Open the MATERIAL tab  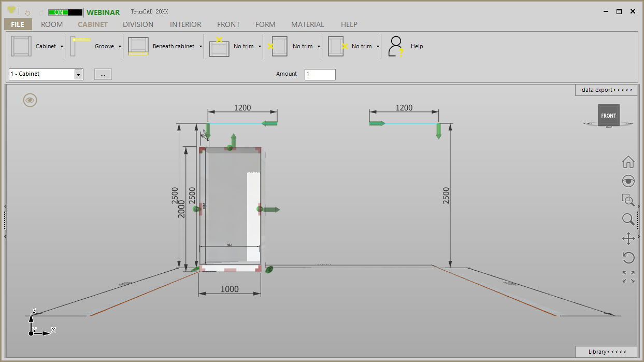pos(307,24)
